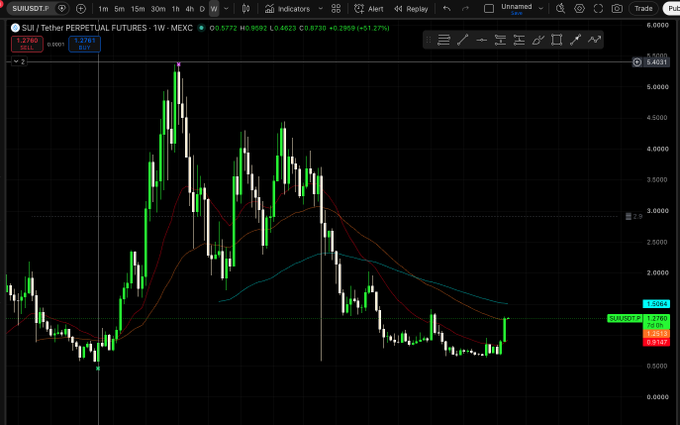Open indicator templates grid icon
The image size is (680, 425).
coord(336,9)
